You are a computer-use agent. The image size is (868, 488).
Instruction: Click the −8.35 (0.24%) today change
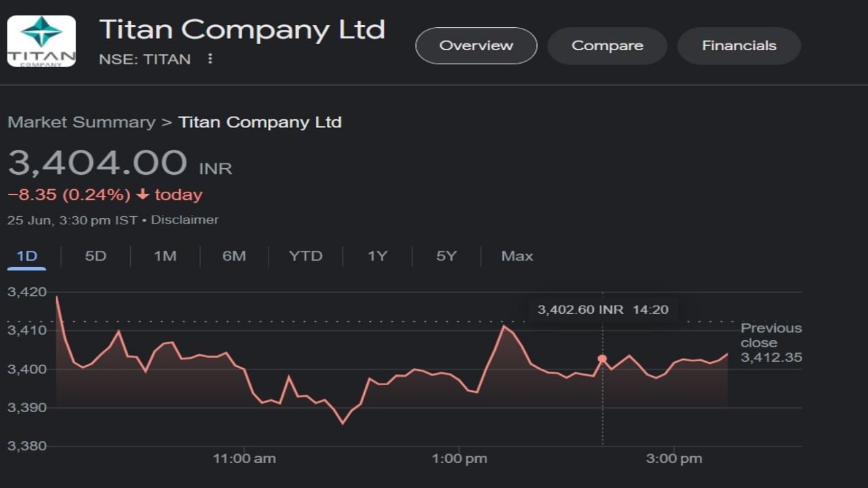(105, 195)
